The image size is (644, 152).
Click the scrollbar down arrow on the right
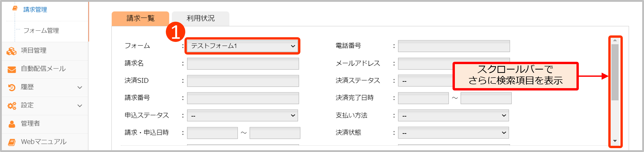coord(615,141)
